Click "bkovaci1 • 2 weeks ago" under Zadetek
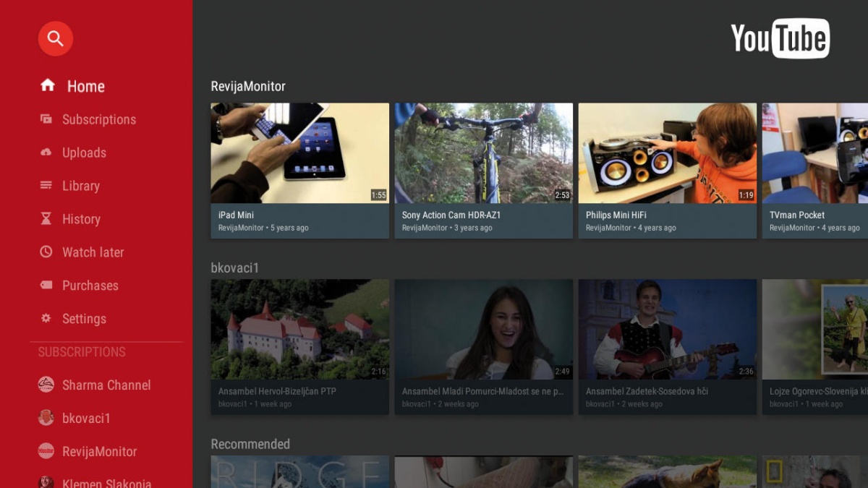Image resolution: width=868 pixels, height=488 pixels. coord(624,404)
